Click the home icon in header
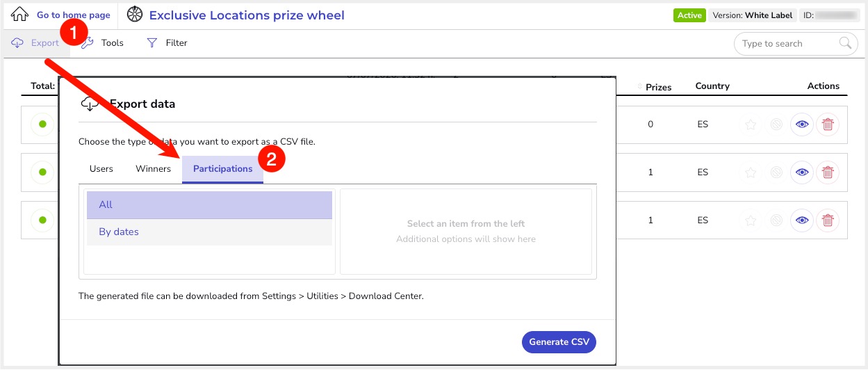Image resolution: width=868 pixels, height=370 pixels. click(19, 15)
